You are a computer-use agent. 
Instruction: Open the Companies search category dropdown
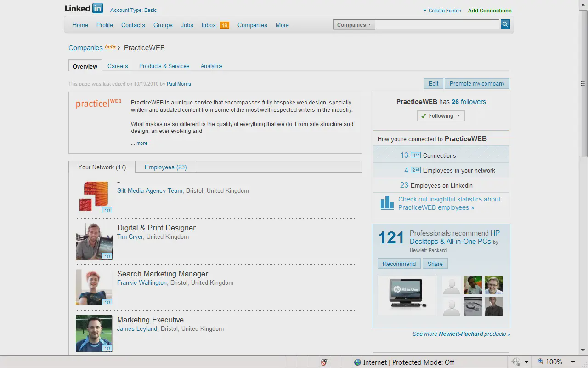(x=354, y=25)
